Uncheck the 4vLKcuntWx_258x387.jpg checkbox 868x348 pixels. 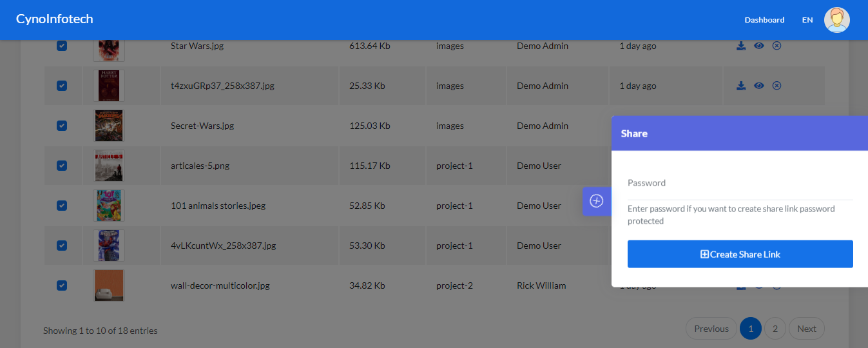62,246
